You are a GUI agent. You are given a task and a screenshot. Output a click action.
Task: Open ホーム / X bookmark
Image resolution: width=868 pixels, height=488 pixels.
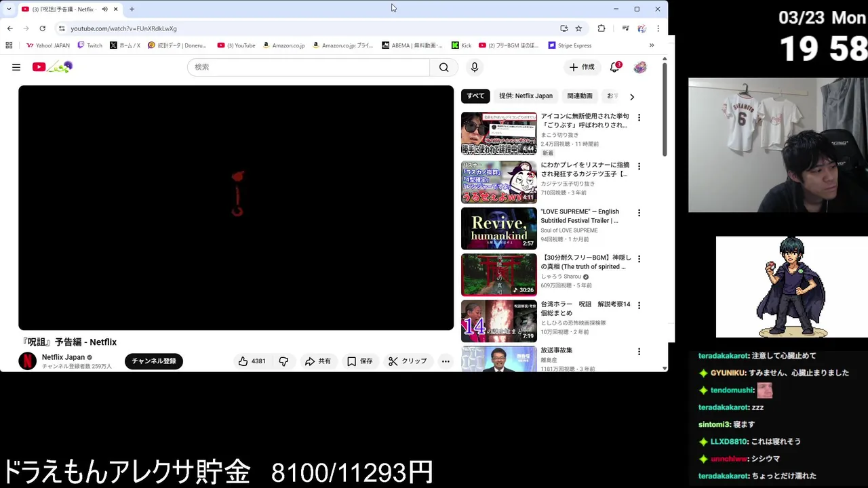125,45
